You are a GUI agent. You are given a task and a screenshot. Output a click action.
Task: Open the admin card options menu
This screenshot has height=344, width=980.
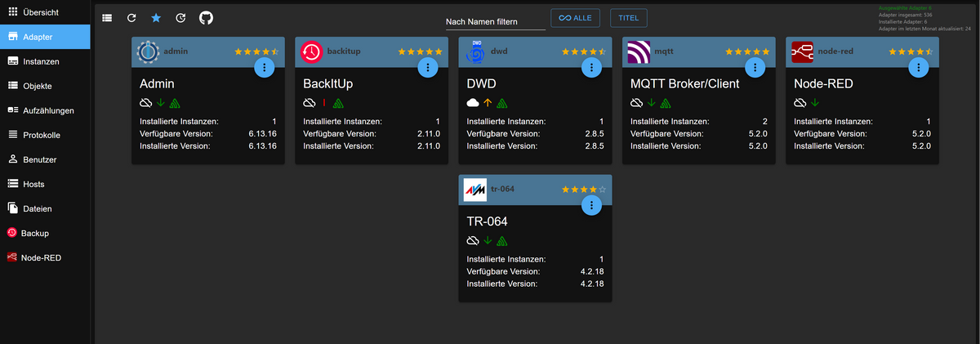265,68
